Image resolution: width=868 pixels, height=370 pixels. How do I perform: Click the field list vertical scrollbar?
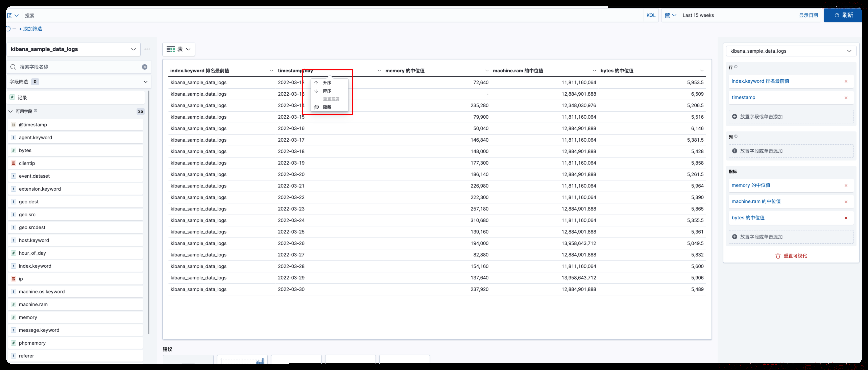149,212
